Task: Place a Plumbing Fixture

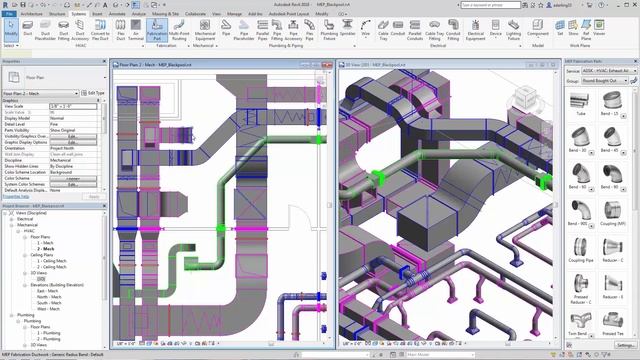Action: point(329,30)
